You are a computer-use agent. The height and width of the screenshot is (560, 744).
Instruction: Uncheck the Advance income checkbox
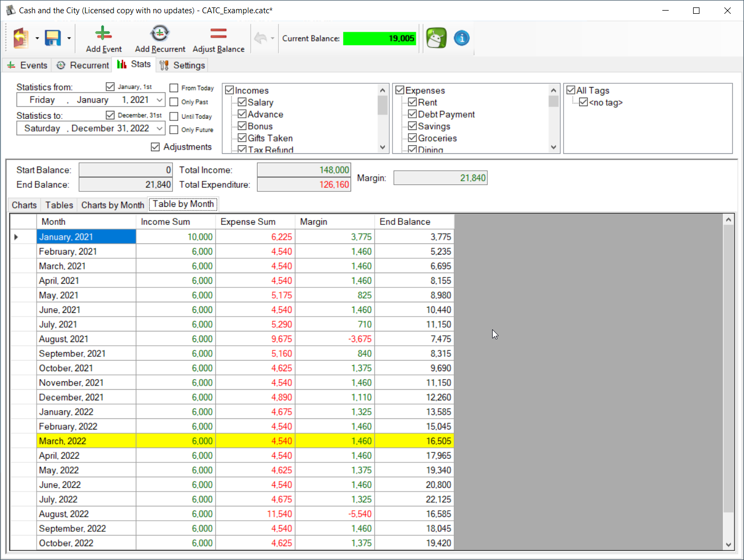pos(242,114)
